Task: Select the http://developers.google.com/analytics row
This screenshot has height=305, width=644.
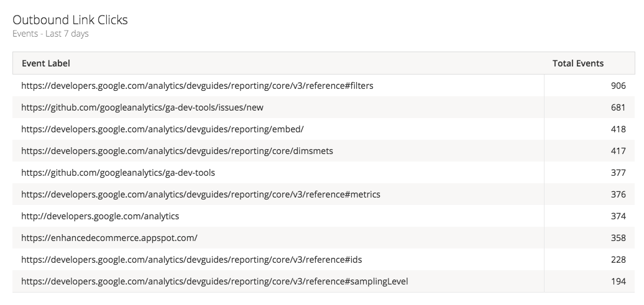Action: [x=100, y=216]
